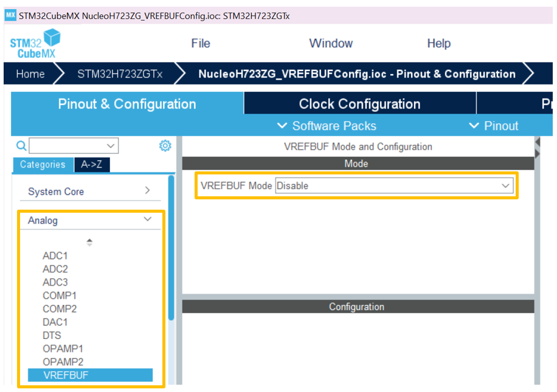Select ADC1 in the Analog list
Screen dimensions: 557x392
click(55, 256)
